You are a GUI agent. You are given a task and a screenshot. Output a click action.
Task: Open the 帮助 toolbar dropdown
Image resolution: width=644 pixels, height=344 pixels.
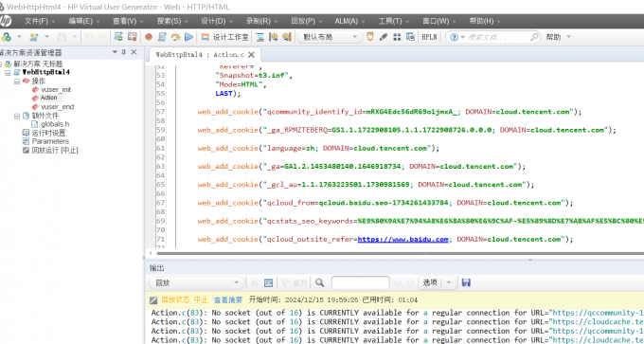point(558,37)
